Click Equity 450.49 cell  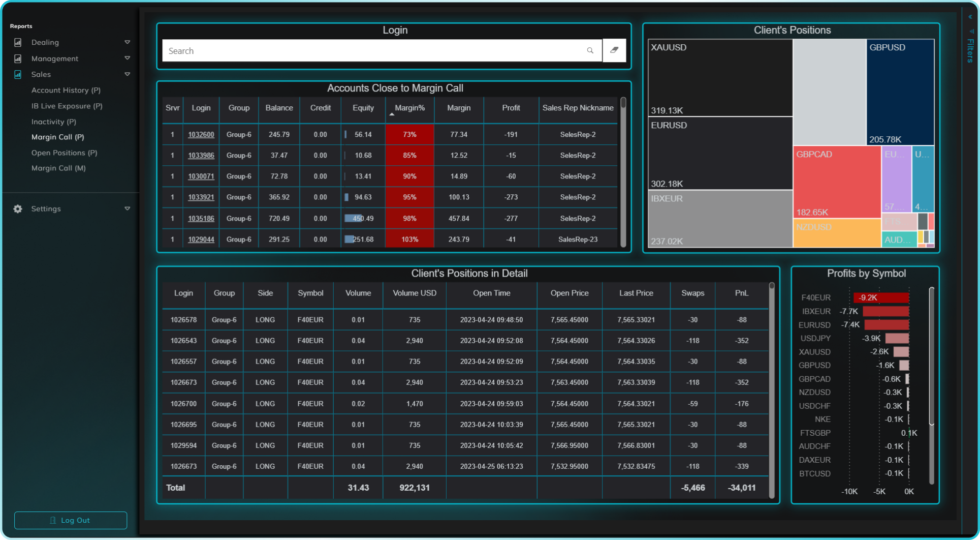point(363,219)
